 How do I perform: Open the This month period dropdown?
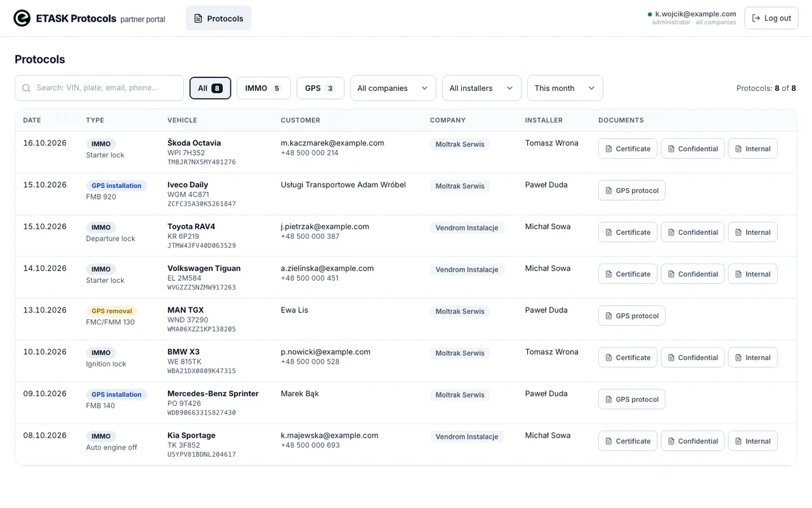[565, 88]
